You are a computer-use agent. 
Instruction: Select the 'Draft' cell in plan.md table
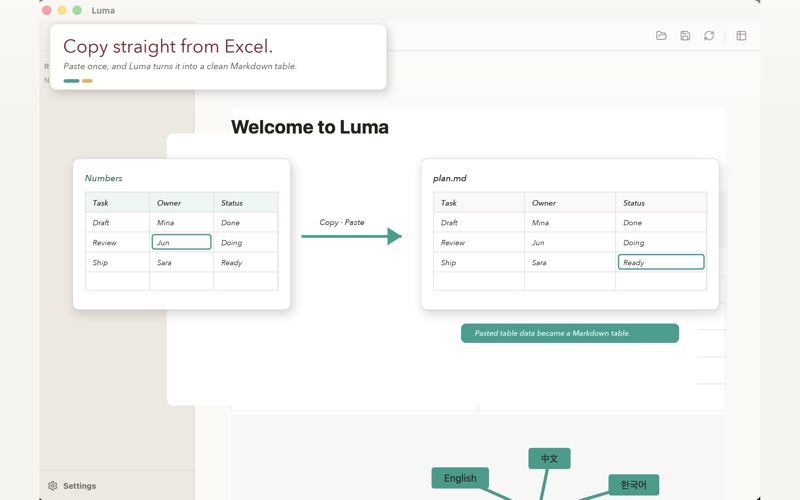[479, 222]
